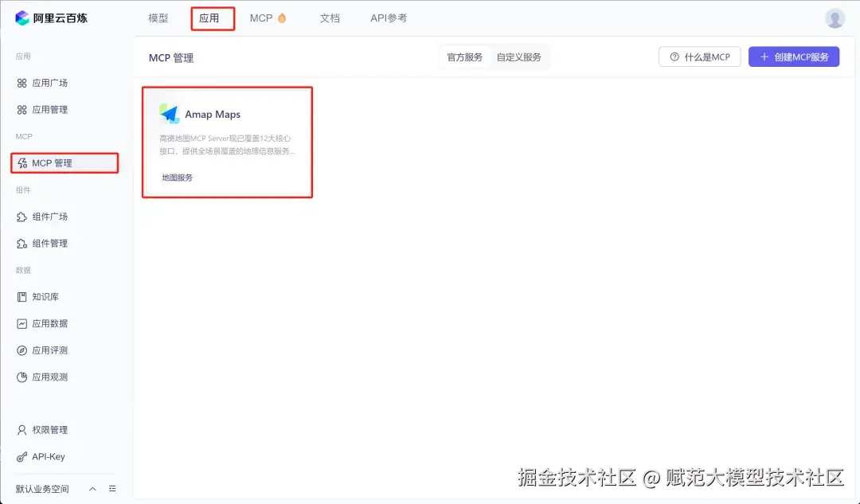Click the 应用数据 chart icon in sidebar
This screenshot has width=860, height=504.
[21, 323]
